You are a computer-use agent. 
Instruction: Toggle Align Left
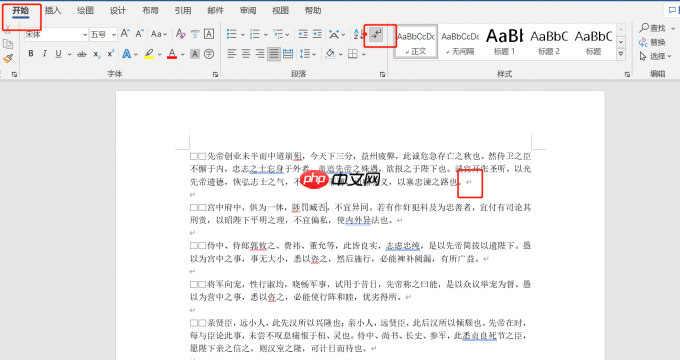(x=232, y=54)
